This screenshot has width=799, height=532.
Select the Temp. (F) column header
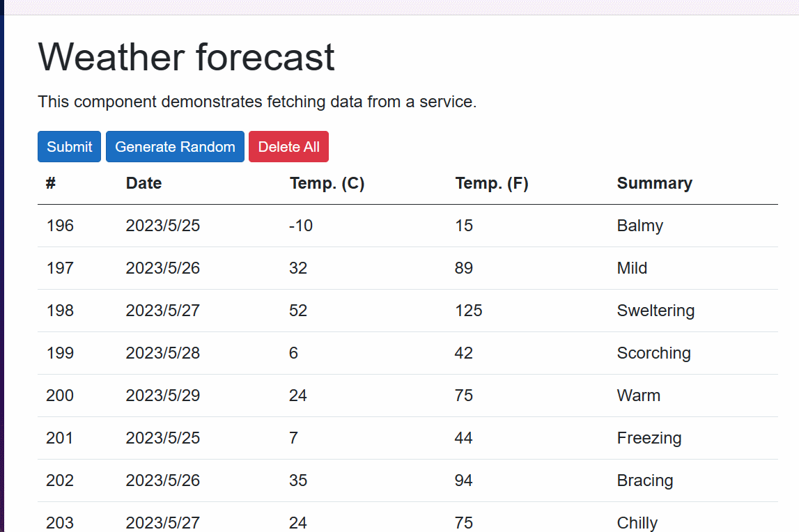pos(492,183)
